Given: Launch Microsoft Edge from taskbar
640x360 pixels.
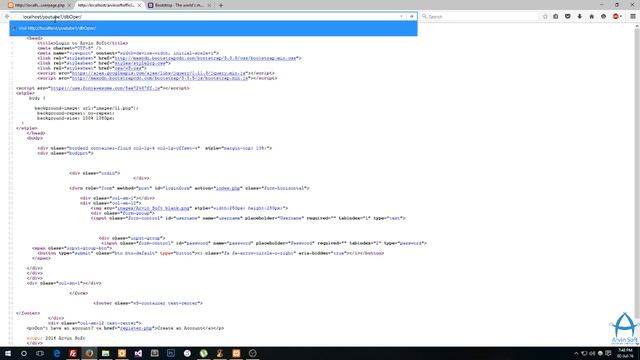Looking at the screenshot, I should 57,353.
